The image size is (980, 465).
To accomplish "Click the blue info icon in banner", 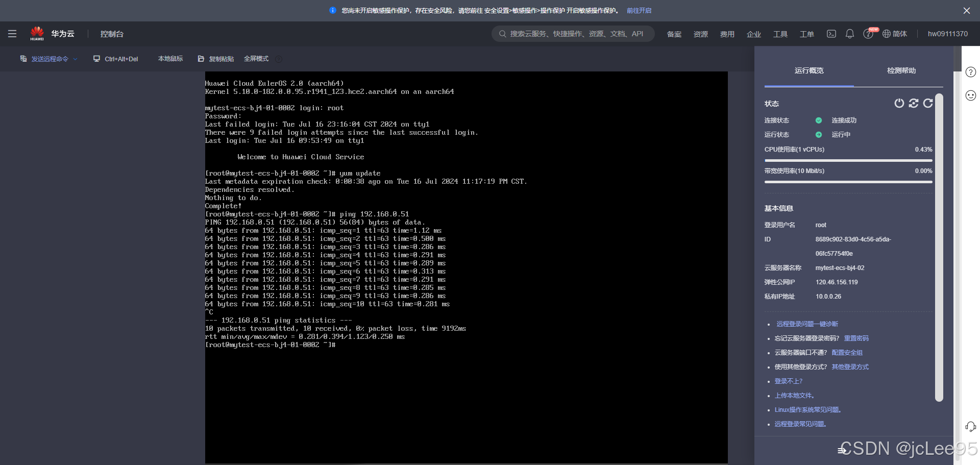I will 333,10.
